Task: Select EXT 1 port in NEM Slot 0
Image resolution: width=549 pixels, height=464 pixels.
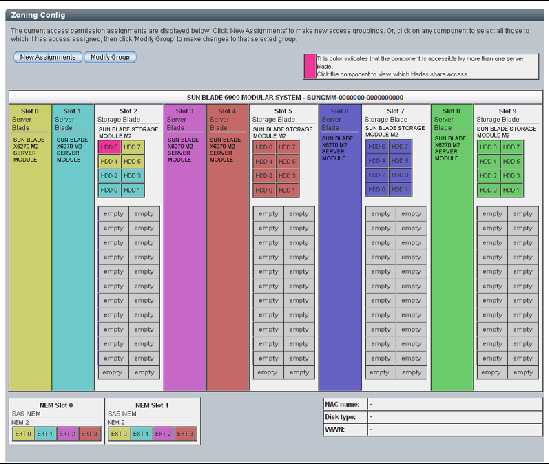Action: (x=46, y=434)
